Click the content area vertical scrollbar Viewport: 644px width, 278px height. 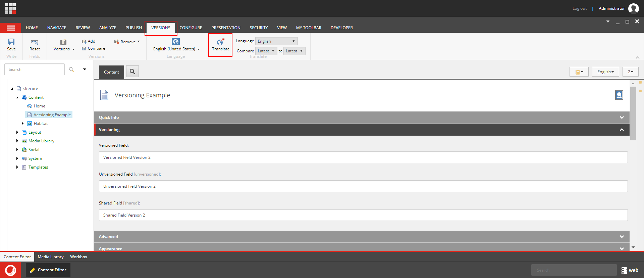coord(633,113)
